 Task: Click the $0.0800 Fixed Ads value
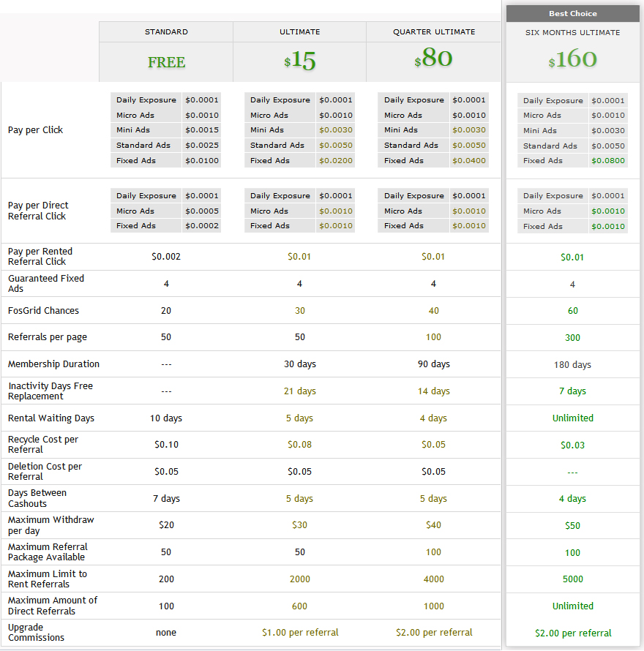tap(607, 161)
